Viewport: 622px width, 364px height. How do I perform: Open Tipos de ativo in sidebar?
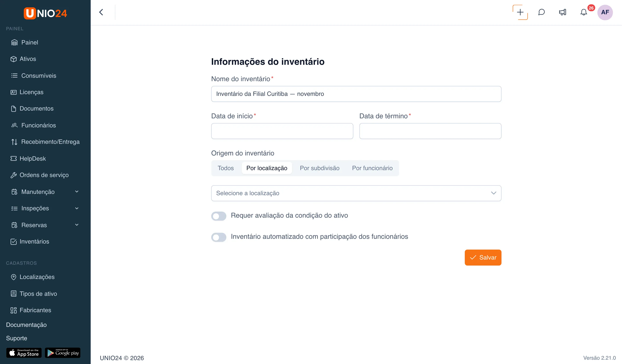point(38,294)
